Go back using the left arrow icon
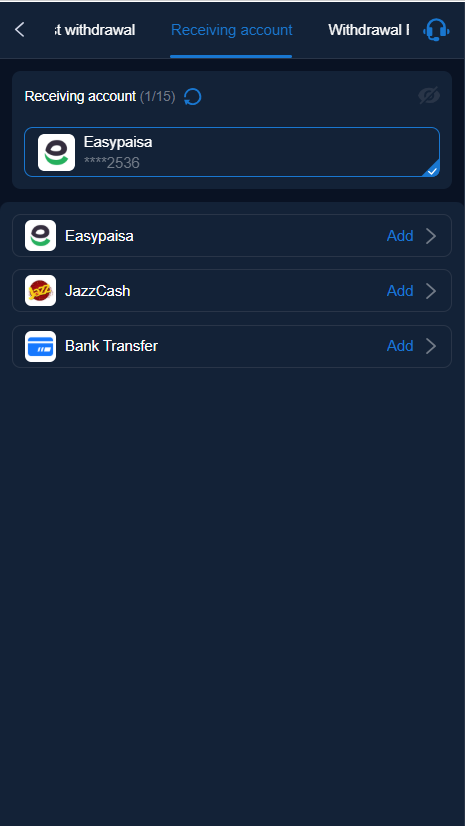 (x=19, y=30)
